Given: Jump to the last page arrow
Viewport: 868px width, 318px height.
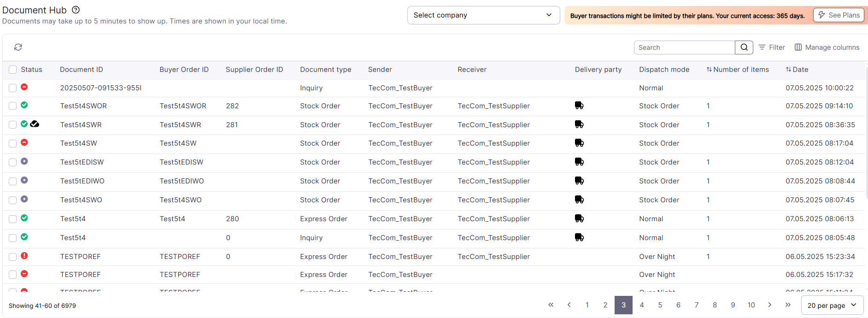Looking at the screenshot, I should point(788,305).
